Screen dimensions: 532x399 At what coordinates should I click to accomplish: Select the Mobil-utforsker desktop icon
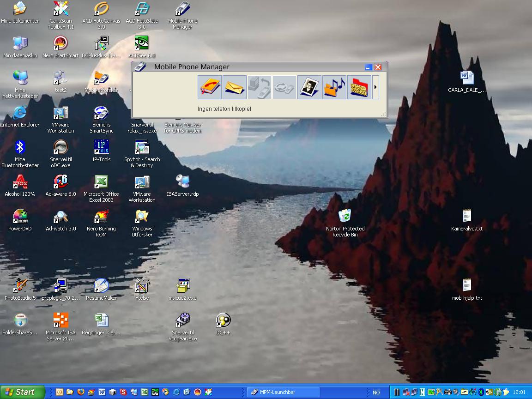click(101, 82)
